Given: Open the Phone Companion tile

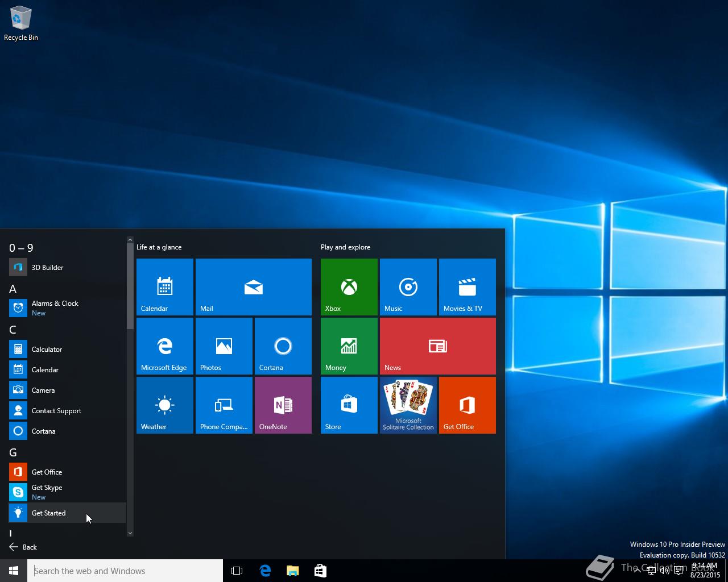Looking at the screenshot, I should (224, 405).
